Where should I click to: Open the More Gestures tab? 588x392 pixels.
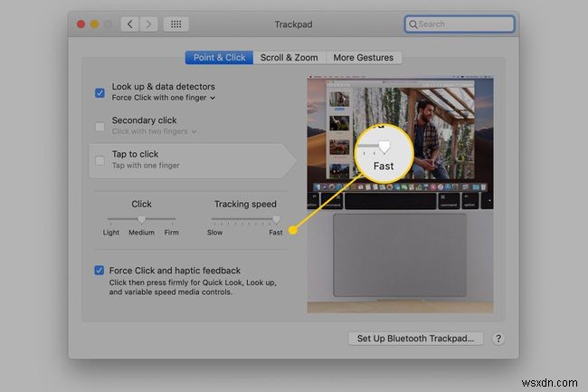[364, 58]
